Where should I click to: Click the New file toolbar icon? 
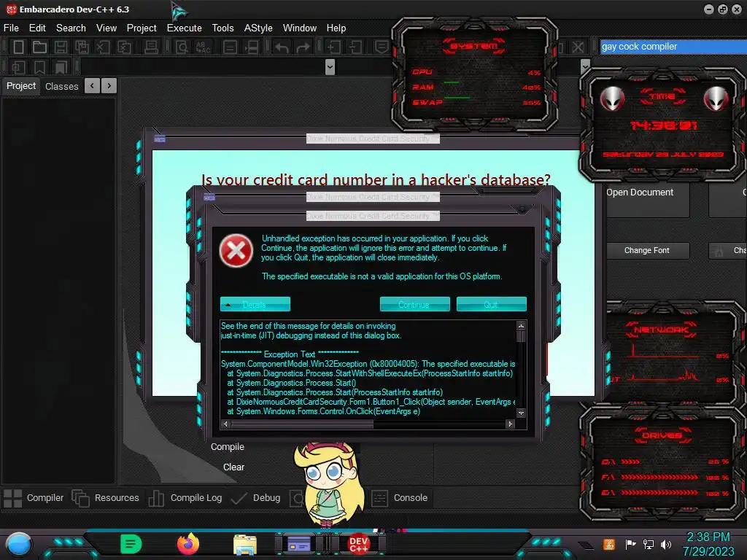(x=18, y=47)
